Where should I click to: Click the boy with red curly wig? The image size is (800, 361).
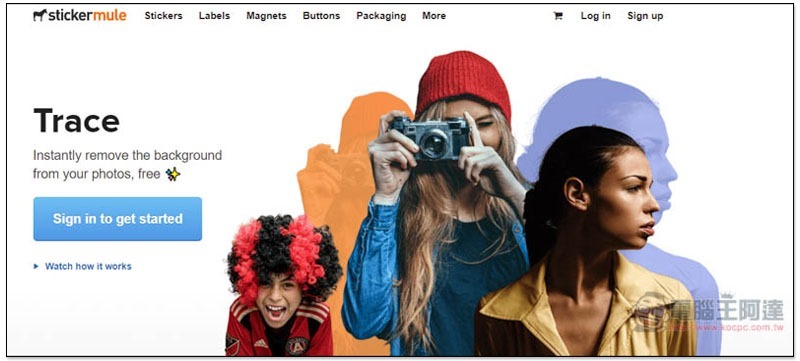coord(283,286)
